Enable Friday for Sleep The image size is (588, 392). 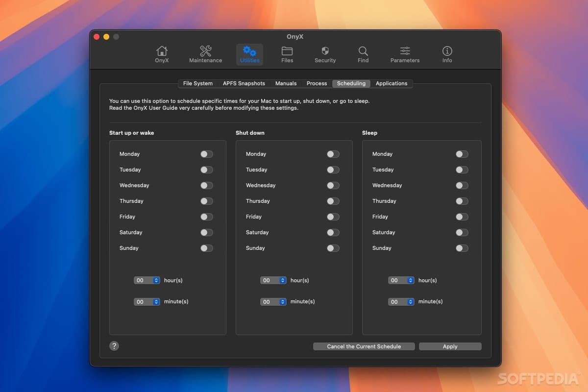point(462,217)
